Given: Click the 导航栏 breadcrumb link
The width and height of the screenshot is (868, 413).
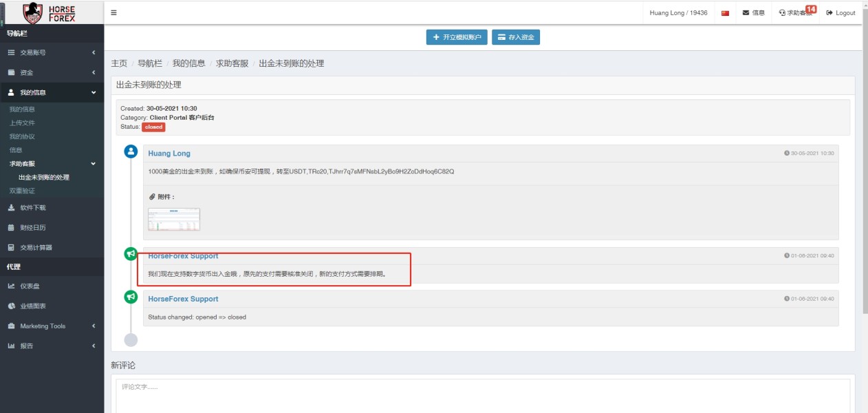Looking at the screenshot, I should (150, 63).
